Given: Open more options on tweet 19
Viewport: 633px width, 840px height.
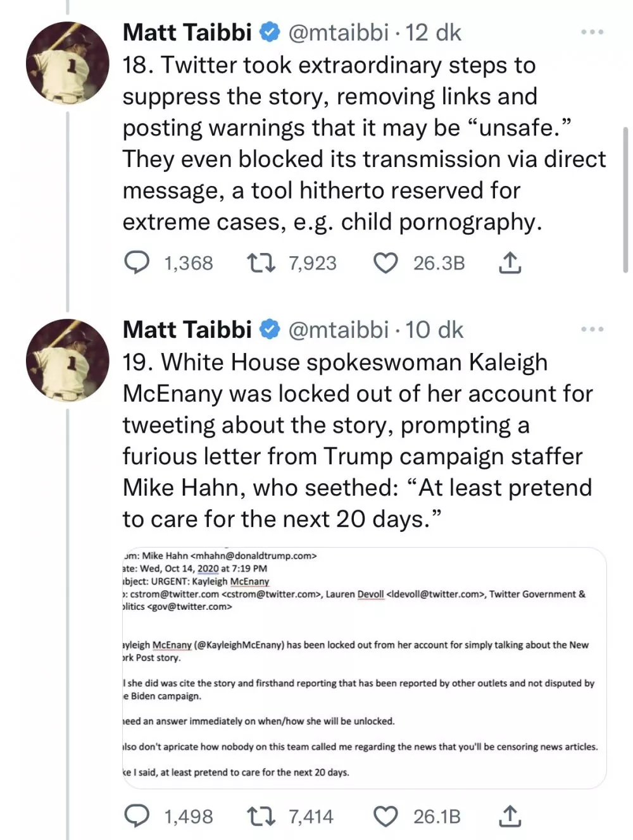Looking at the screenshot, I should click(x=592, y=329).
